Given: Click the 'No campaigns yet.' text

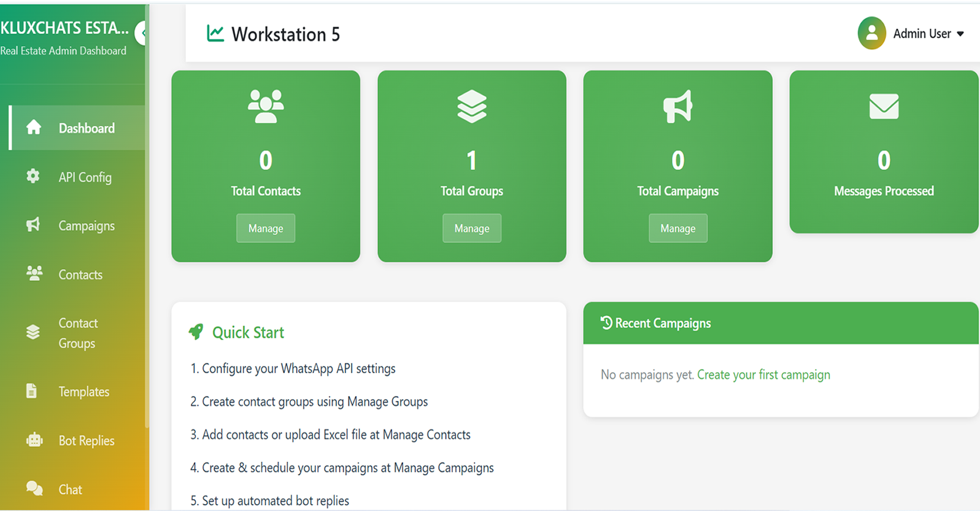Looking at the screenshot, I should 647,374.
